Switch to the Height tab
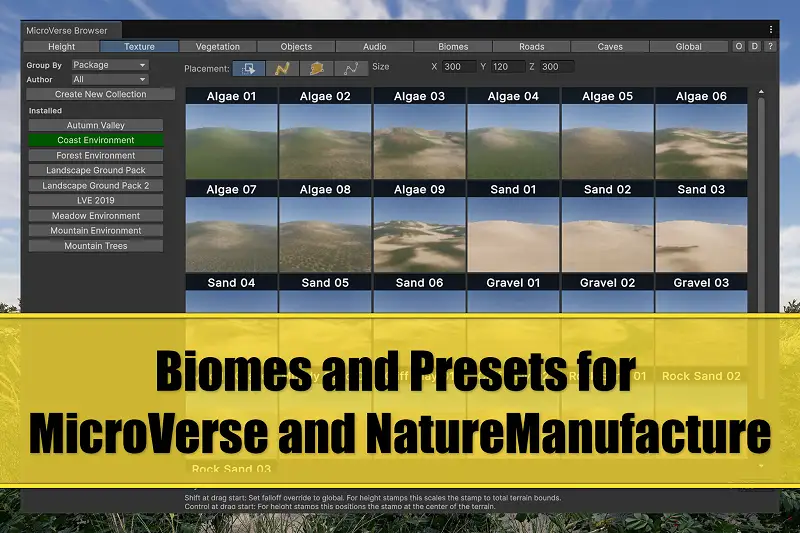Image resolution: width=800 pixels, height=533 pixels. point(61,46)
